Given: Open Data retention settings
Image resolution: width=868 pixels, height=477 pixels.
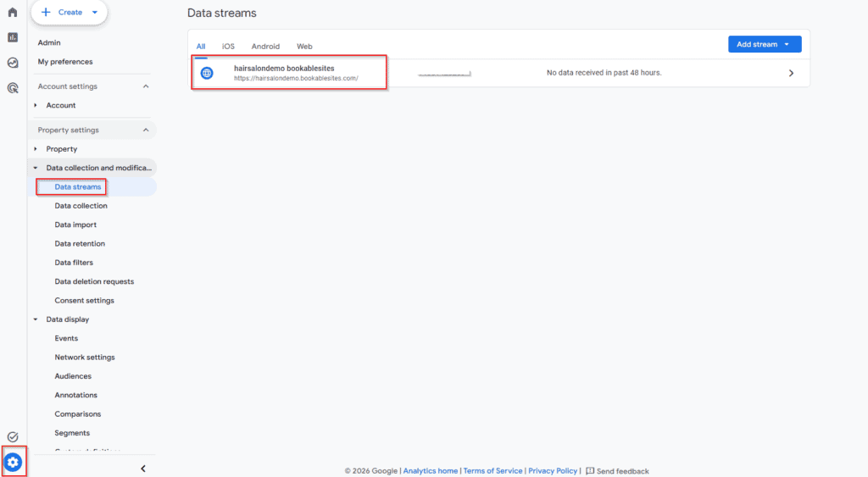Looking at the screenshot, I should click(80, 243).
